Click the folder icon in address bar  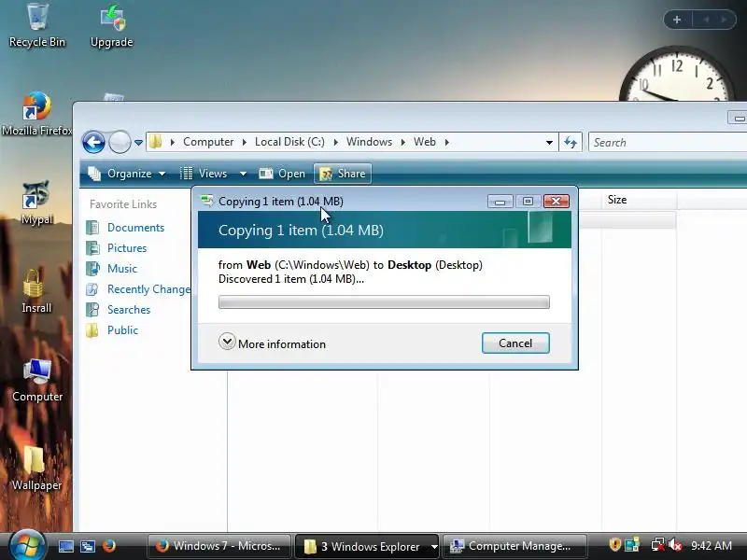155,142
